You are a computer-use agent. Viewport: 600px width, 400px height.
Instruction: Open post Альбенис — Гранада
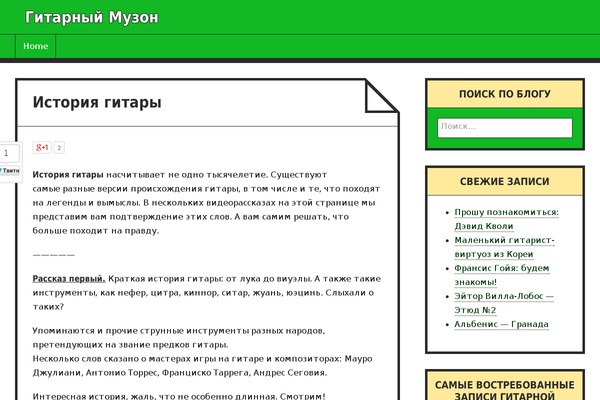501,324
